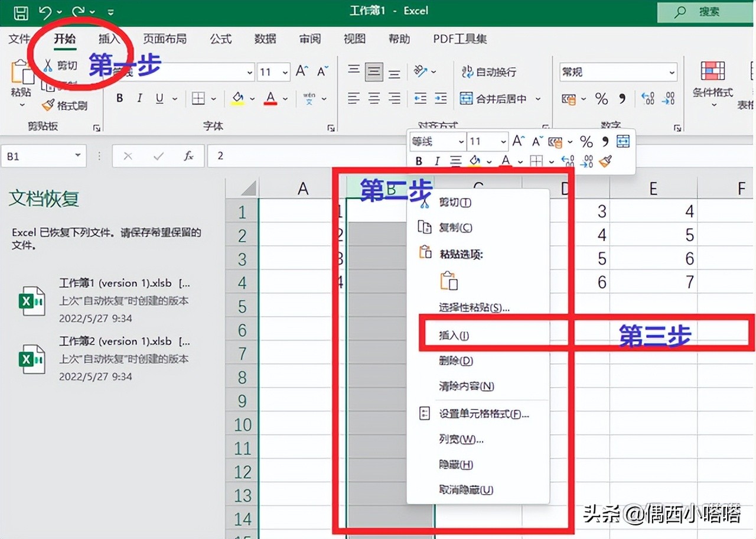Click the Save icon in Quick Access Toolbar
The image size is (756, 539).
(x=22, y=11)
